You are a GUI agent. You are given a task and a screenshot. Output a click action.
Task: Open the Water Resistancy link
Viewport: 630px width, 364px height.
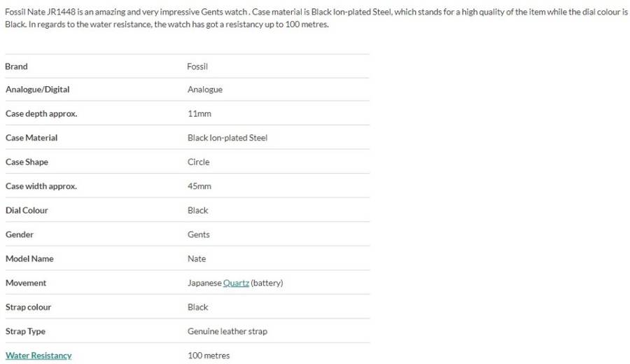coord(38,356)
